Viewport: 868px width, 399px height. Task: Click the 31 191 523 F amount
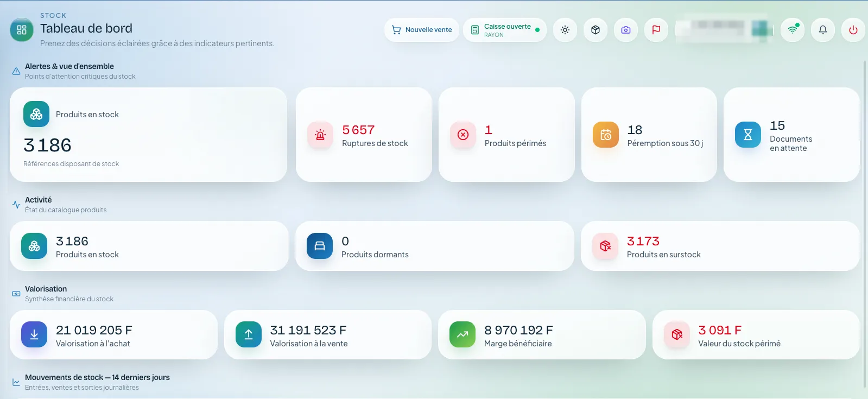point(308,330)
